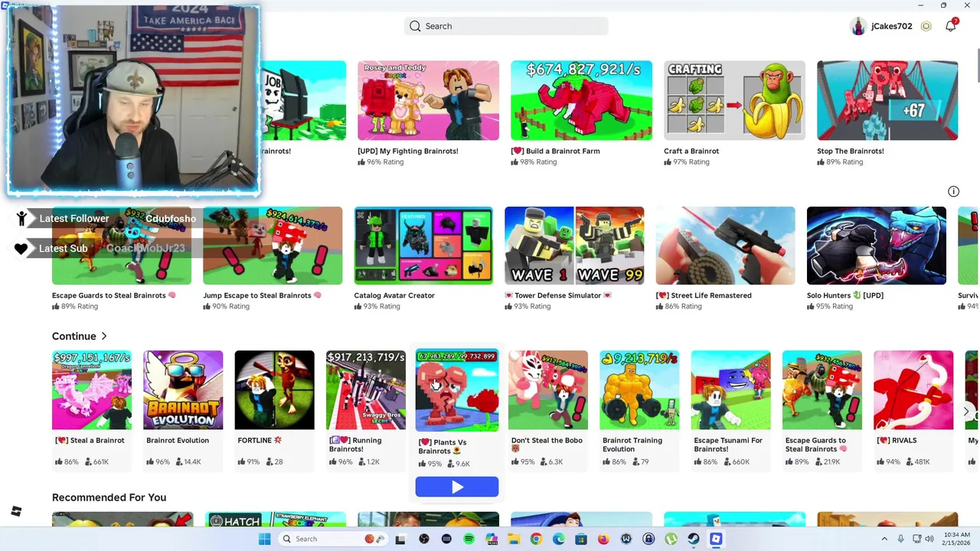Open Tower Defense Simulator thumbnail

pos(574,245)
